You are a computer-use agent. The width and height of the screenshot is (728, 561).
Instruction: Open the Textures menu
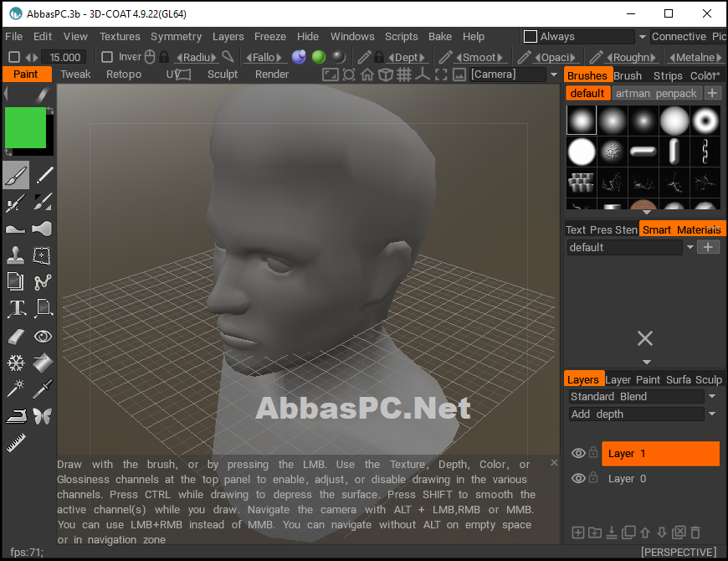[x=120, y=36]
